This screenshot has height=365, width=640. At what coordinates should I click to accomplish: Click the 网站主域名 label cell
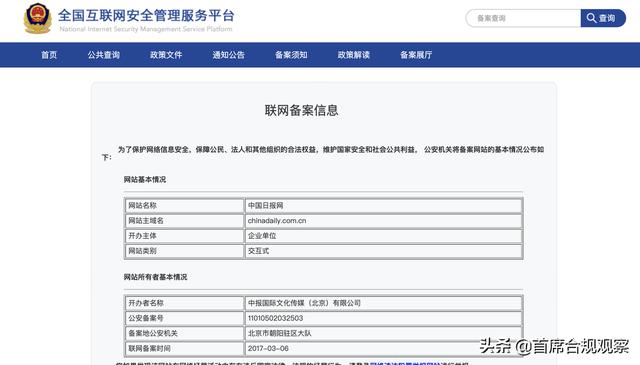(x=184, y=220)
